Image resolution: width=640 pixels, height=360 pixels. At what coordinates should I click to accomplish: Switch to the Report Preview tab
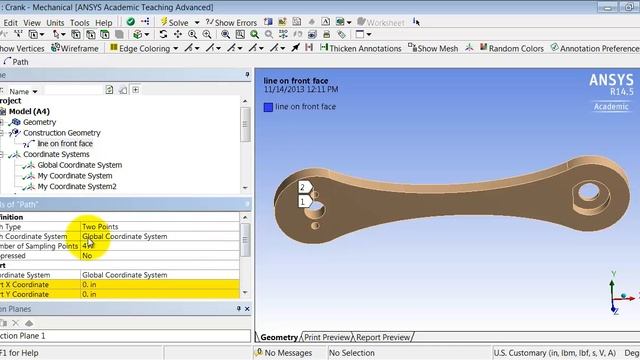pyautogui.click(x=383, y=337)
